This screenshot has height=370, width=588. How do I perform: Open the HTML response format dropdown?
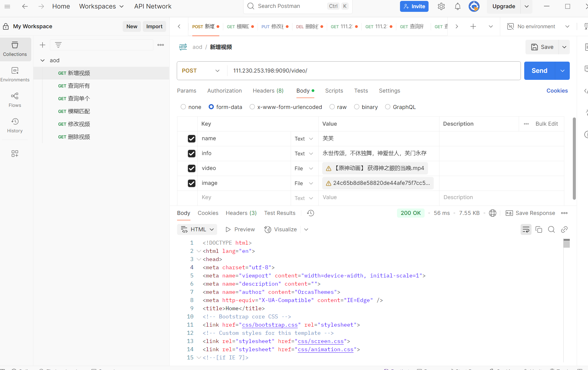pyautogui.click(x=197, y=229)
